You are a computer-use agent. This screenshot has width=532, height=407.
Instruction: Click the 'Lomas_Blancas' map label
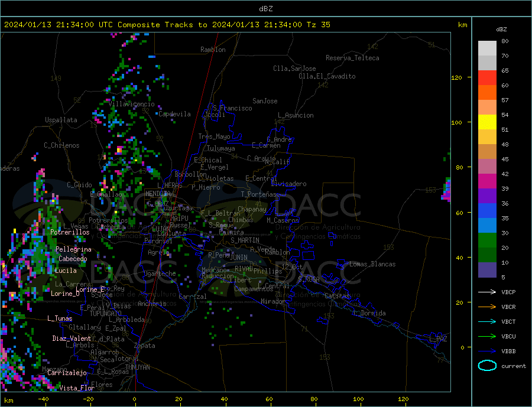(x=372, y=264)
